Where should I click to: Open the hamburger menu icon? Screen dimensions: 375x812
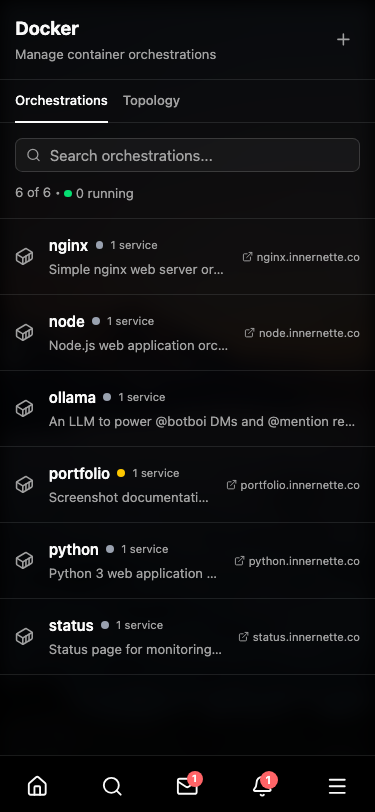[x=337, y=786]
